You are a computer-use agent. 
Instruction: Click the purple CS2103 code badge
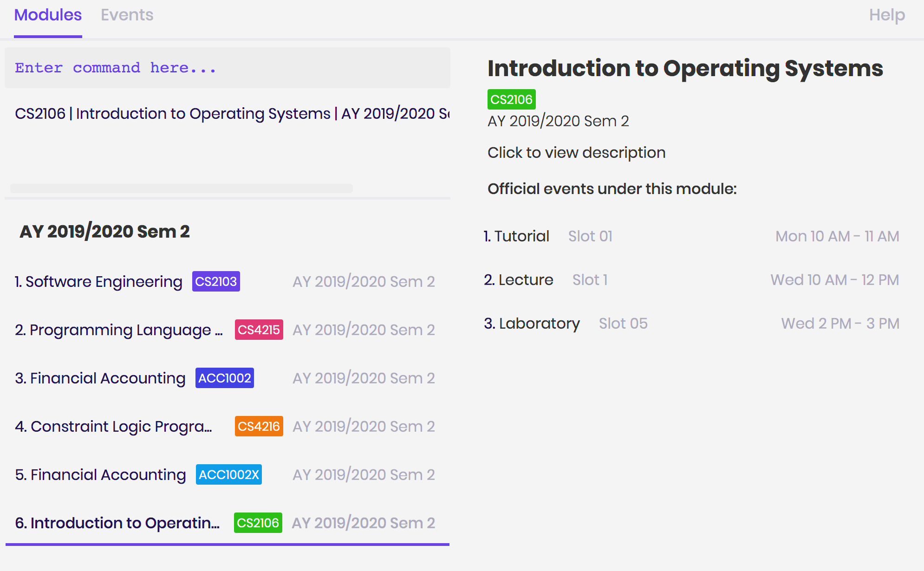click(x=216, y=282)
